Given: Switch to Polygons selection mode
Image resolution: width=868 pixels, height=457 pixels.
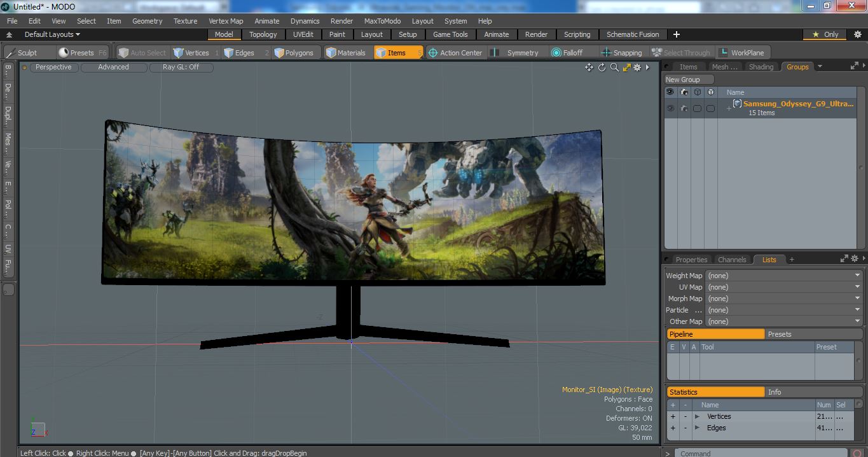Looking at the screenshot, I should (296, 53).
